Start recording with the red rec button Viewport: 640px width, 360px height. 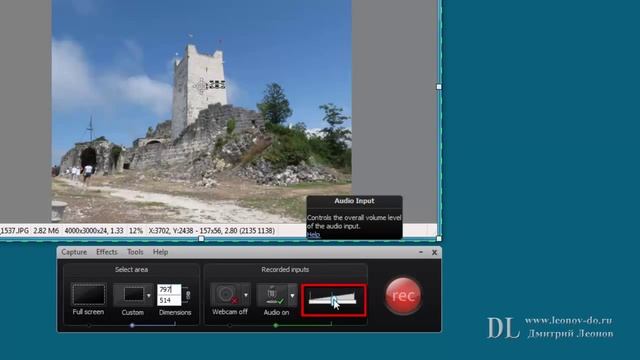point(403,296)
